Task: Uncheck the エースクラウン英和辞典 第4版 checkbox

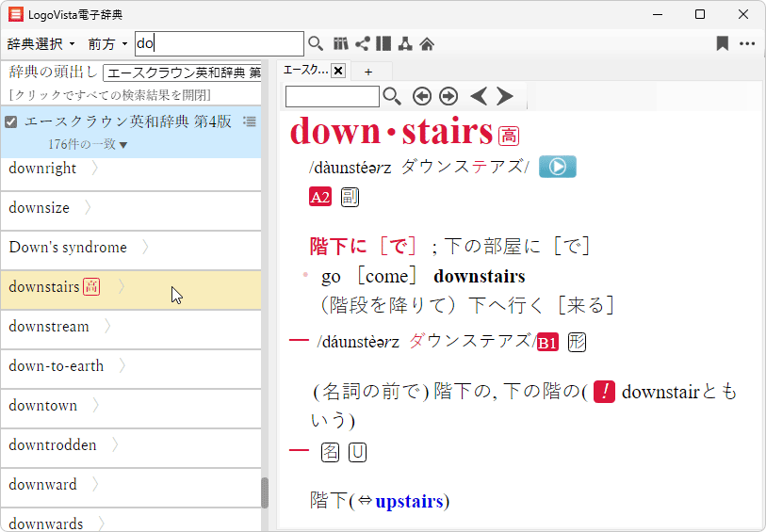Action: point(11,121)
